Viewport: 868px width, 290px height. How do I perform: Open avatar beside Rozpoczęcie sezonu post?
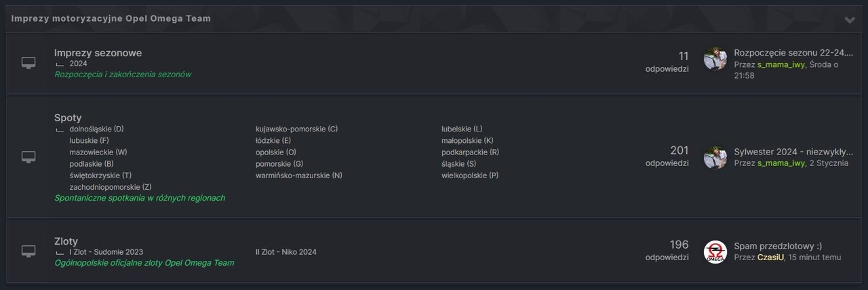[x=715, y=59]
